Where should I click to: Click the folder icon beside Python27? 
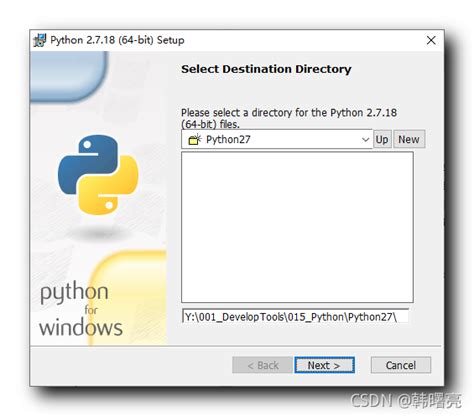pyautogui.click(x=195, y=139)
